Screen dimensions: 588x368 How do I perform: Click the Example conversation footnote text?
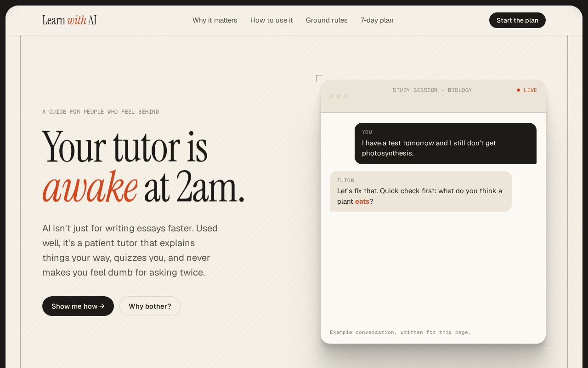coord(400,332)
